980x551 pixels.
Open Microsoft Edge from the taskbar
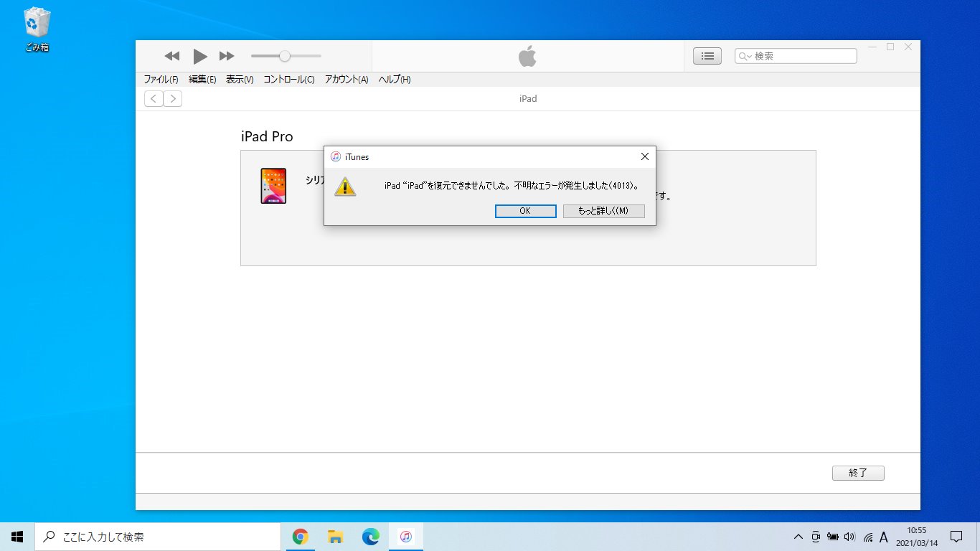pyautogui.click(x=370, y=537)
